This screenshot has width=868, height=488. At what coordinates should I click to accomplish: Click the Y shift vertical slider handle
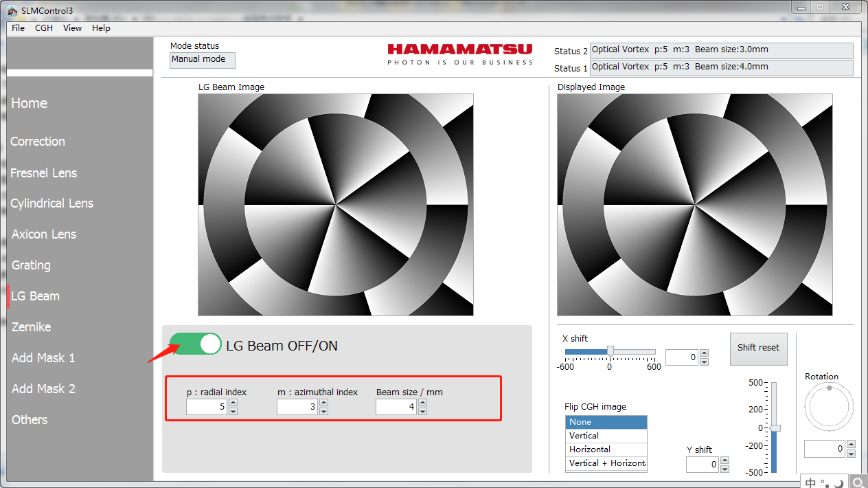coord(775,428)
